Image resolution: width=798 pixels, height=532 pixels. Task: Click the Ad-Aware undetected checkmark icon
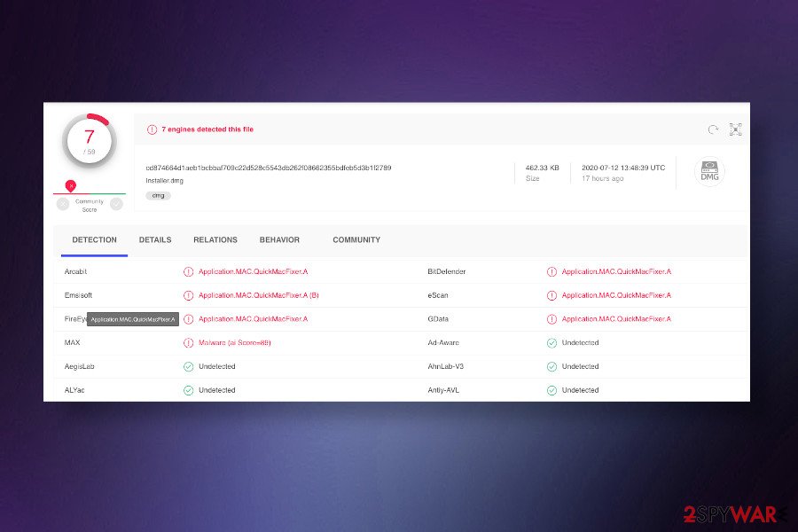tap(552, 342)
